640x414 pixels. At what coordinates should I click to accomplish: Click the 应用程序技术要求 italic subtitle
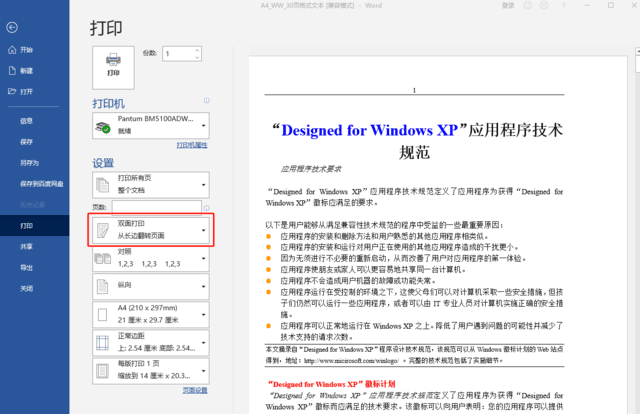click(311, 169)
